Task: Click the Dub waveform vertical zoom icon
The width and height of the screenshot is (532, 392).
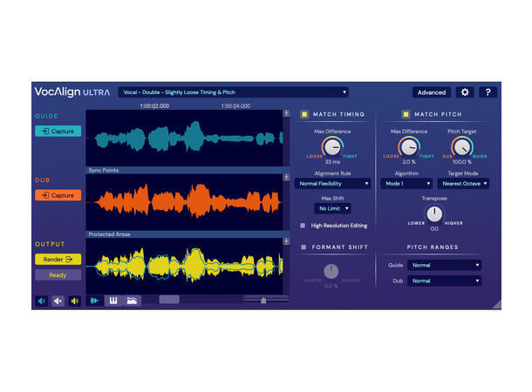Action: coord(286,177)
